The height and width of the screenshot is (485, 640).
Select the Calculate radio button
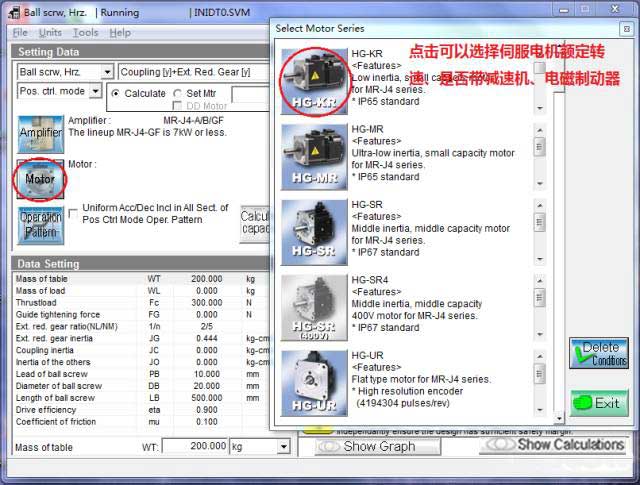117,94
